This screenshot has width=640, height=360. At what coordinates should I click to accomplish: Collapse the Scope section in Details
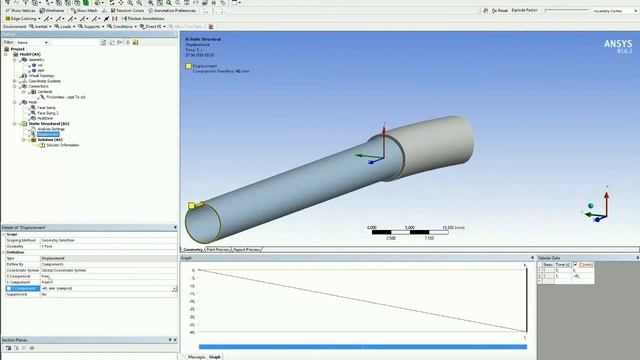[4, 235]
